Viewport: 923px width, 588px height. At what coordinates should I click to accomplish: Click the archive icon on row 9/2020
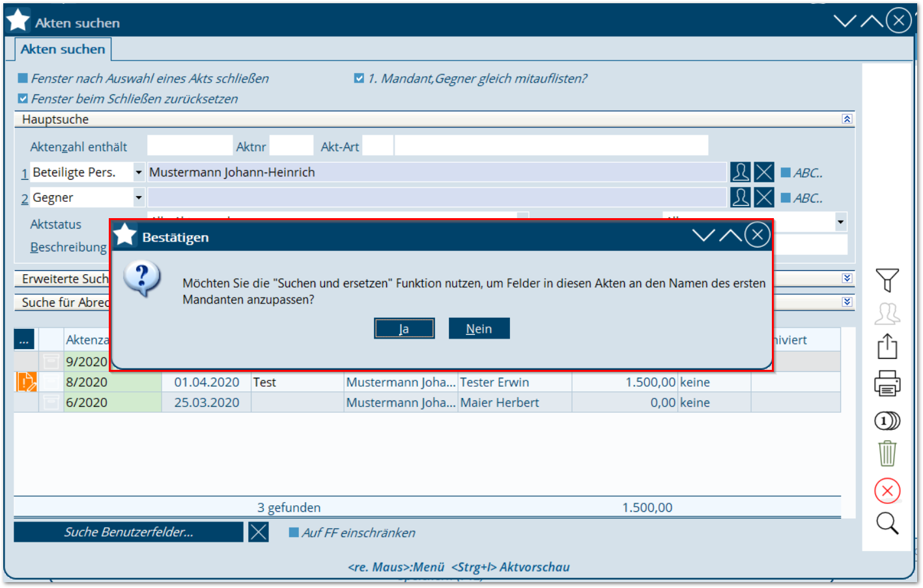click(51, 361)
